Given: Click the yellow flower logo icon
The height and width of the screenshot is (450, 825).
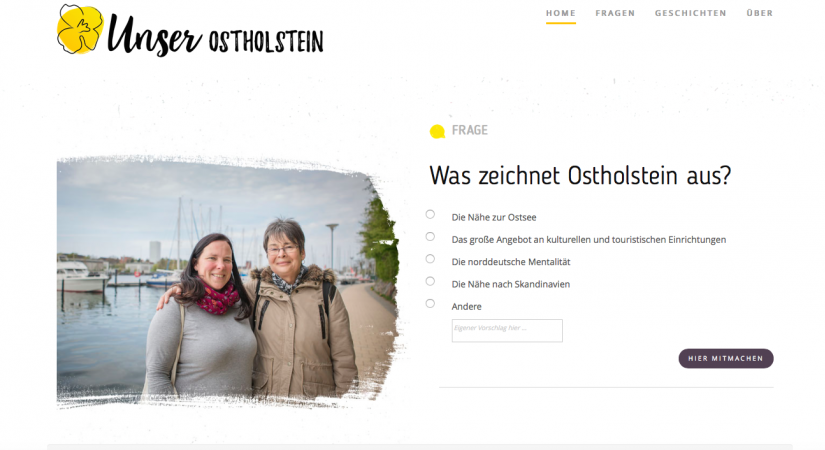Looking at the screenshot, I should (x=79, y=29).
